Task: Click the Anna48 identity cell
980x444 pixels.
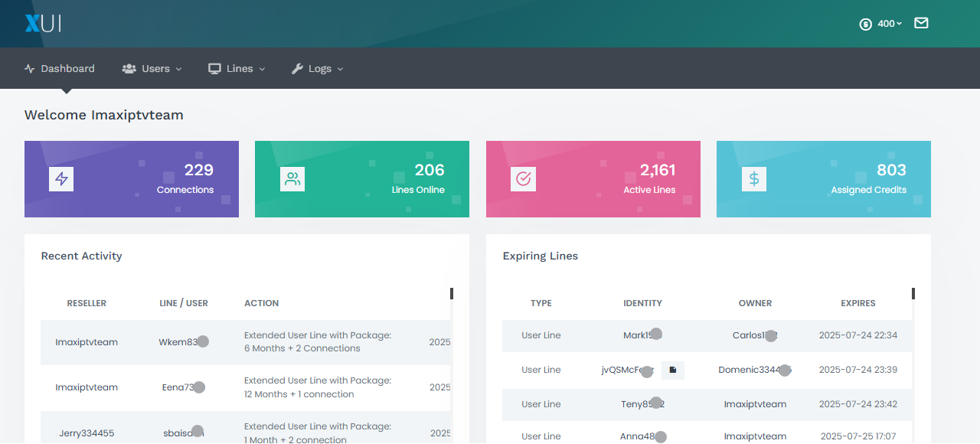Action: pyautogui.click(x=643, y=436)
